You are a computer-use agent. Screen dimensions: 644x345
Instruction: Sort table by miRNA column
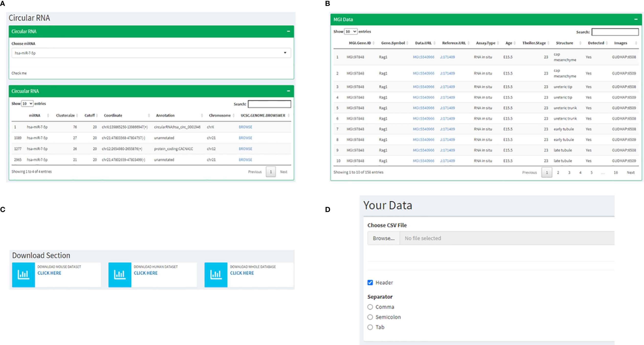(x=34, y=115)
